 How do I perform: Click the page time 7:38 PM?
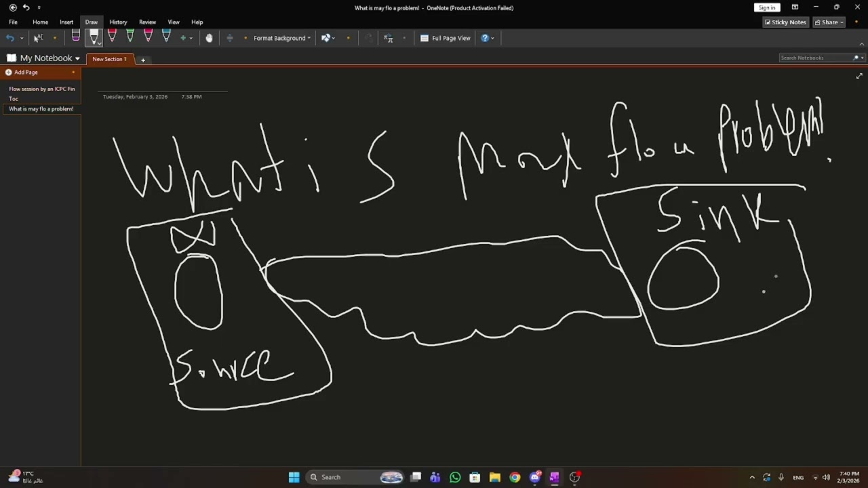191,97
